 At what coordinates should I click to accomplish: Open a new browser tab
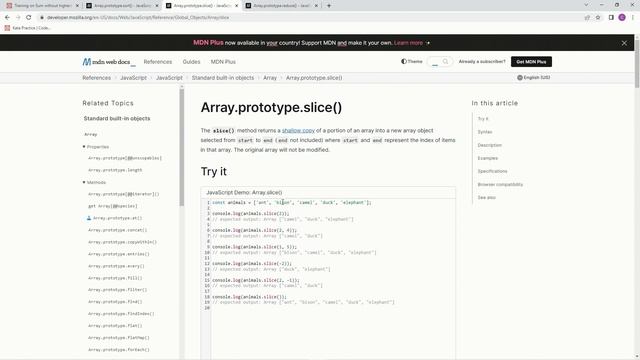[x=329, y=6]
